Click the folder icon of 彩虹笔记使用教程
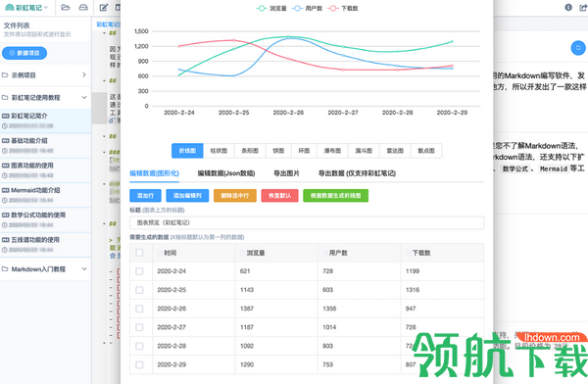 click(5, 98)
